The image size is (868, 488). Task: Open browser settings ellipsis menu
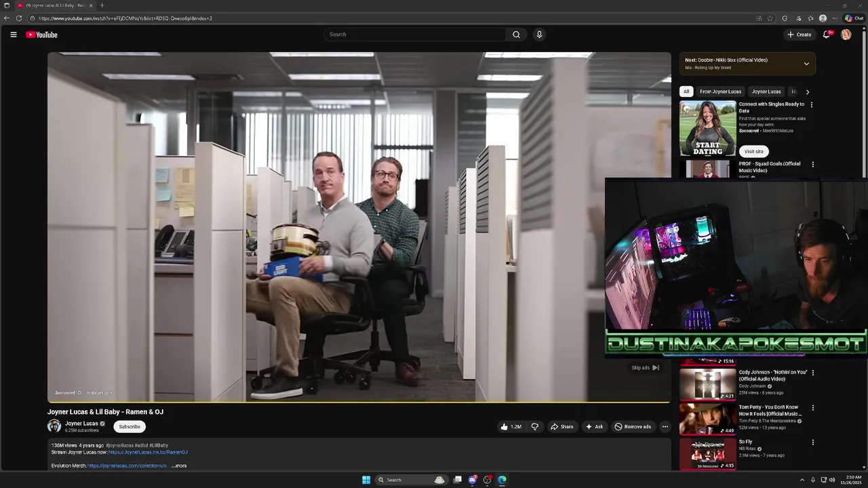click(x=835, y=18)
